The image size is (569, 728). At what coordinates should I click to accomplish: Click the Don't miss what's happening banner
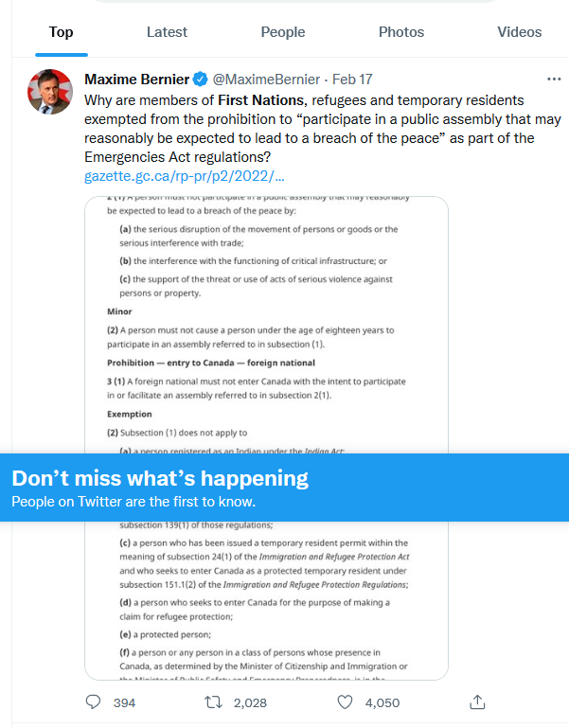pos(284,488)
